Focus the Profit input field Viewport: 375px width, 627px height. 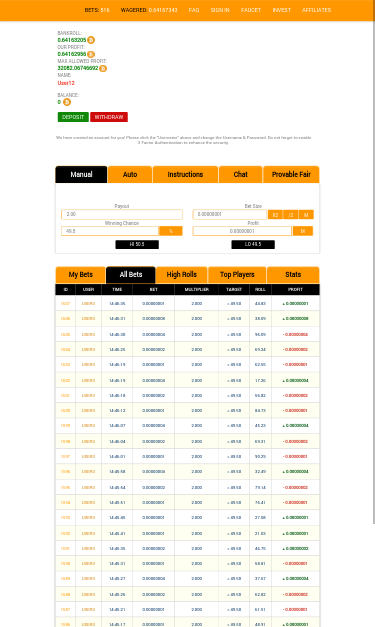(242, 231)
